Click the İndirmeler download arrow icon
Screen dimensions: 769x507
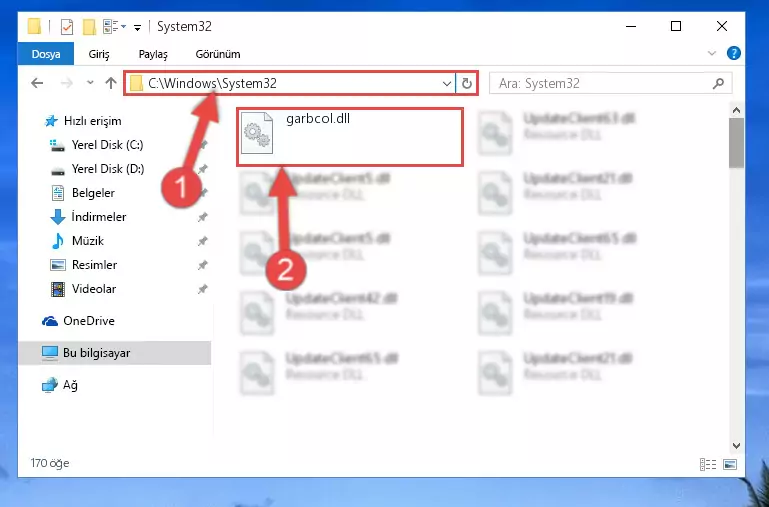[57, 217]
